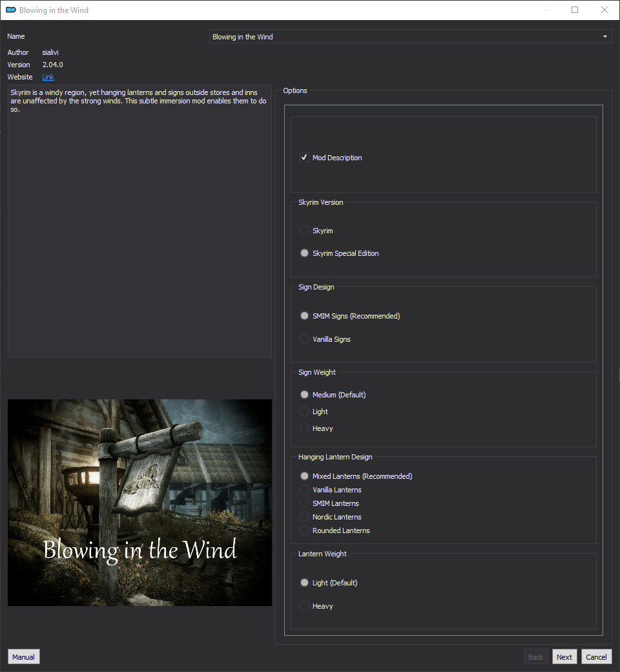Open the Name dropdown list
This screenshot has width=620, height=672.
pos(411,36)
